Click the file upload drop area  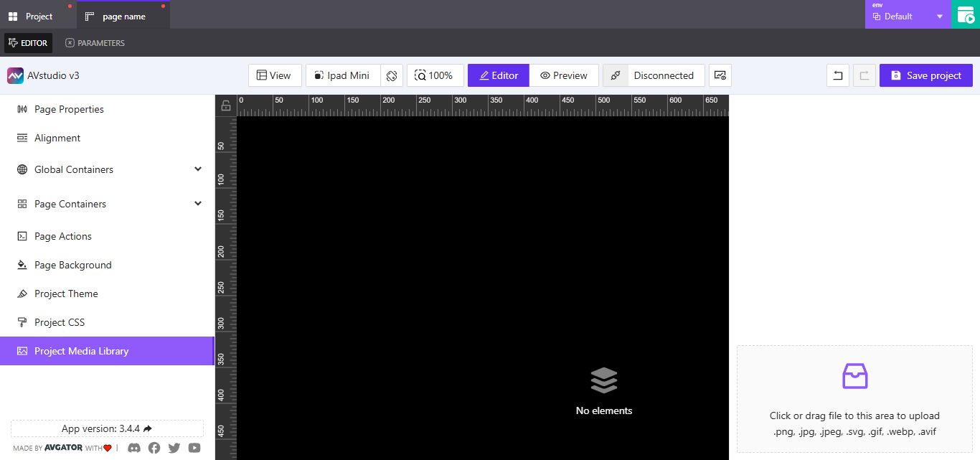[854, 399]
